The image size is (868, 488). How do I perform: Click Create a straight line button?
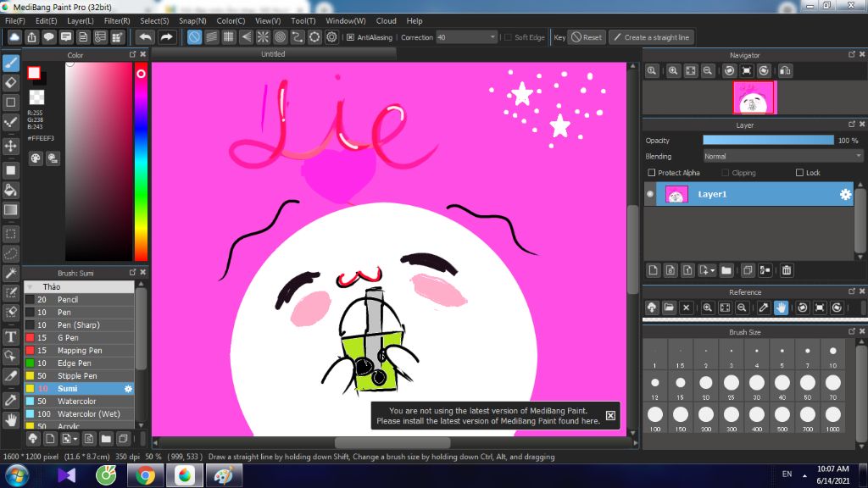652,37
